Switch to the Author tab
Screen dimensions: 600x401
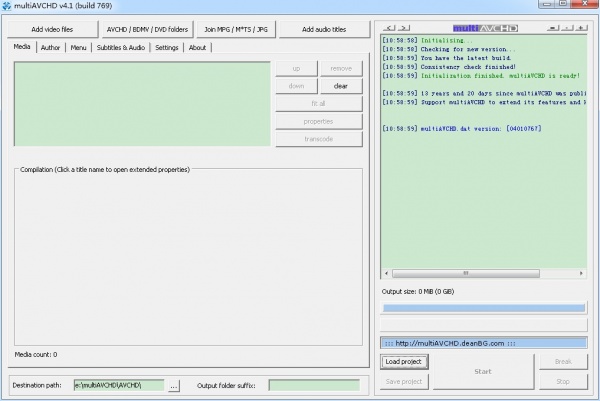(51, 47)
